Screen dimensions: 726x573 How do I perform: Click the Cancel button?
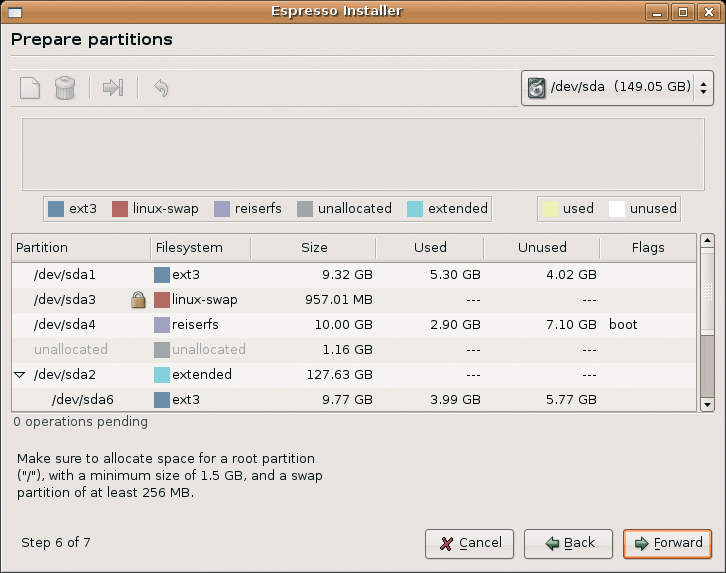(x=469, y=543)
